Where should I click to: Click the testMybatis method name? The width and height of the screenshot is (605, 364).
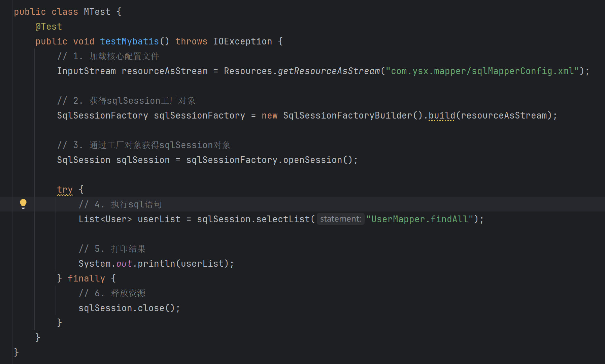click(x=129, y=41)
